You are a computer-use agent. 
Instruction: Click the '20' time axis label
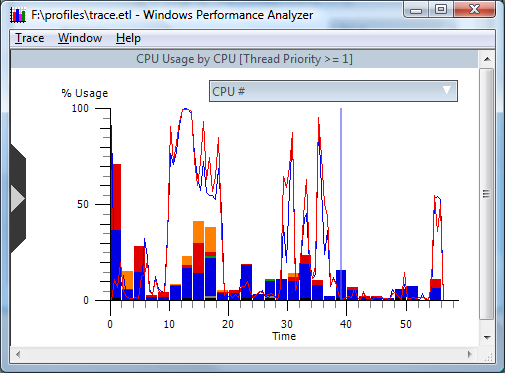tap(228, 324)
